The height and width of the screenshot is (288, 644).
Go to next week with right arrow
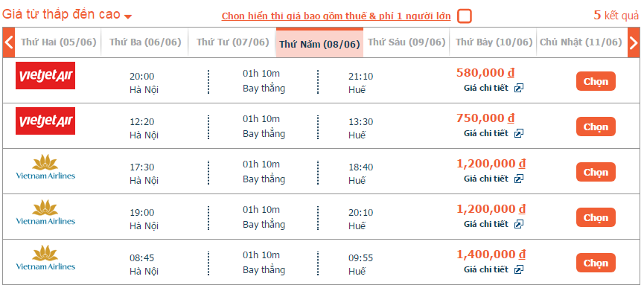634,42
